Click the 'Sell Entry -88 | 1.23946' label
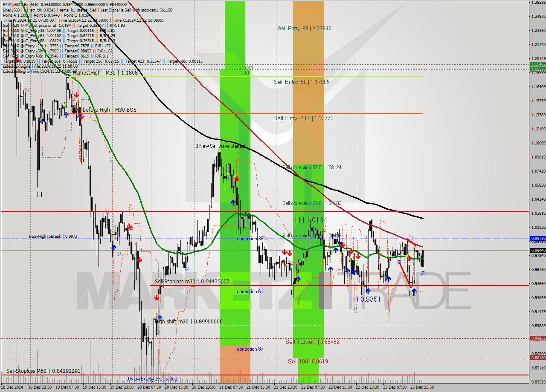This screenshot has height=392, width=546. [x=305, y=29]
